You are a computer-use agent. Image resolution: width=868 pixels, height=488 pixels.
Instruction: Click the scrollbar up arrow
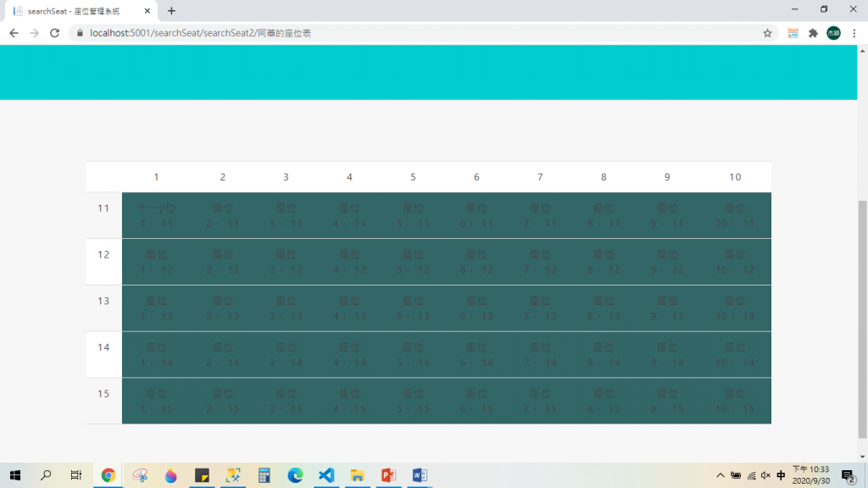pos(862,51)
